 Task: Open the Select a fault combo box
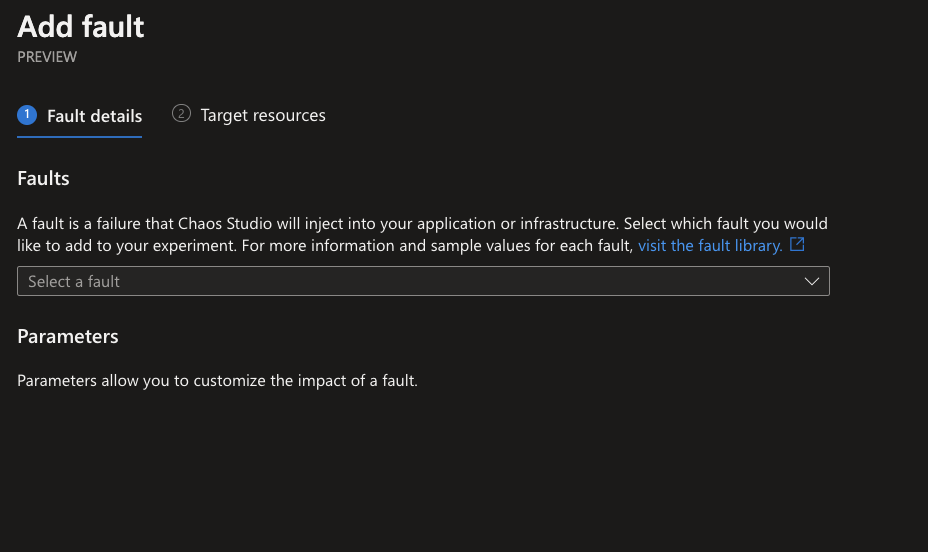coord(423,281)
